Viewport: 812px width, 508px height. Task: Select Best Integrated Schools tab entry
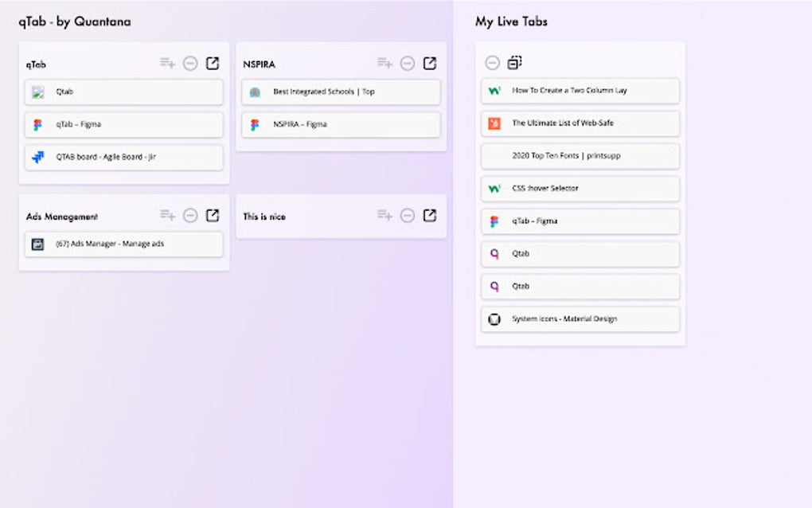(342, 92)
